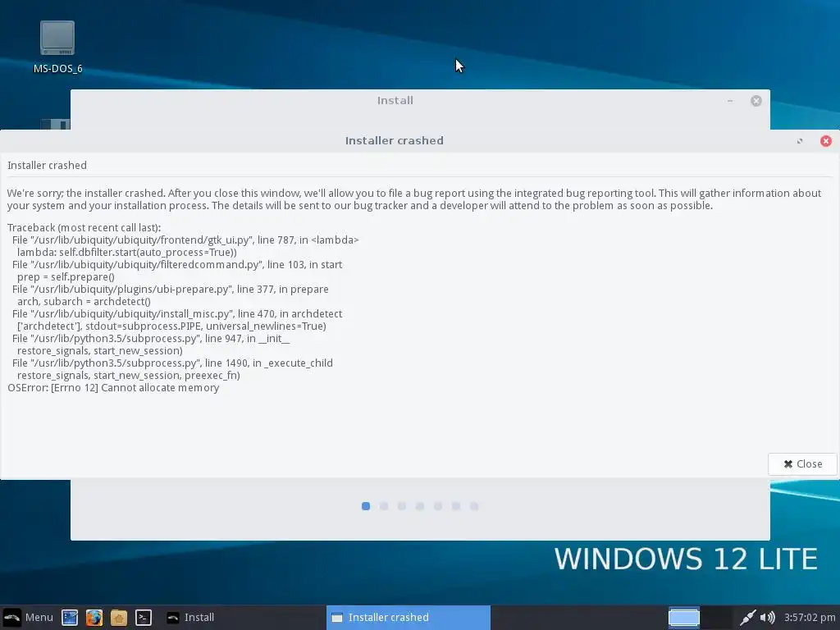Click the clock showing 3:57:02 pm
The width and height of the screenshot is (840, 630).
coord(810,617)
